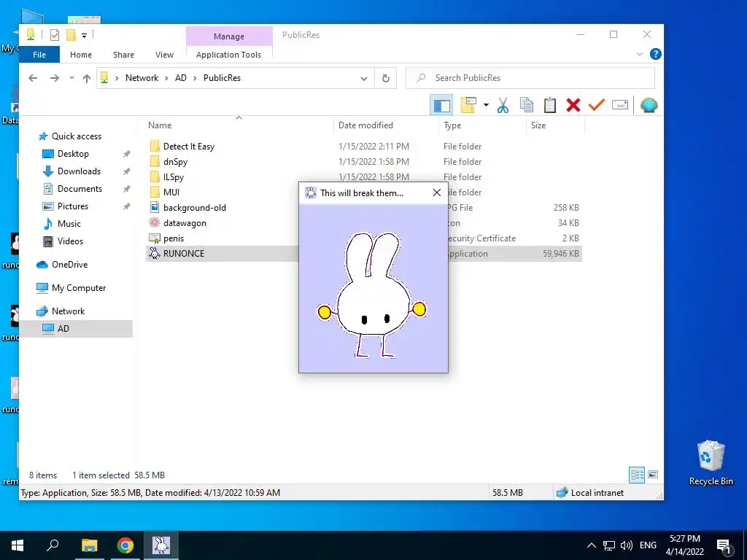The width and height of the screenshot is (747, 560).
Task: Click the Properties checkmark icon in title bar
Action: tap(55, 35)
